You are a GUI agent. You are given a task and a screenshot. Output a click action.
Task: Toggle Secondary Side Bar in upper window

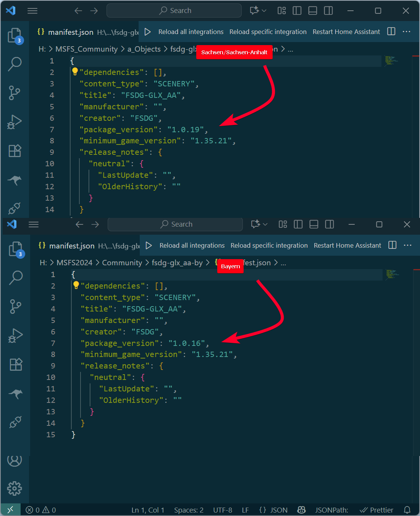[328, 11]
